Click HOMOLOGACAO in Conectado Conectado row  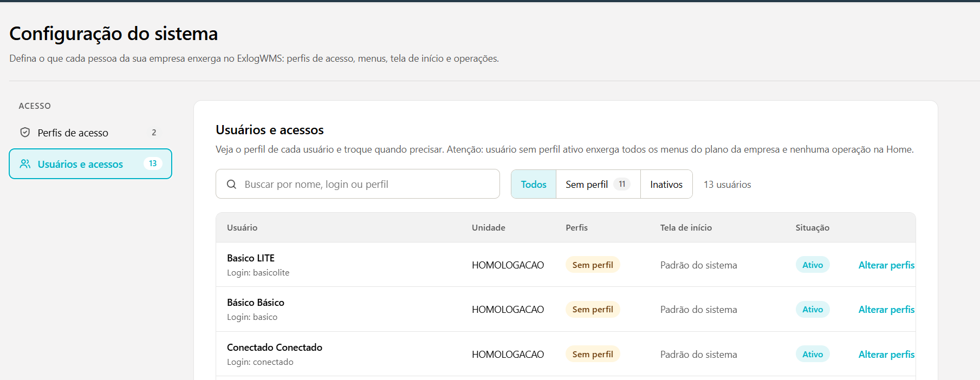508,355
